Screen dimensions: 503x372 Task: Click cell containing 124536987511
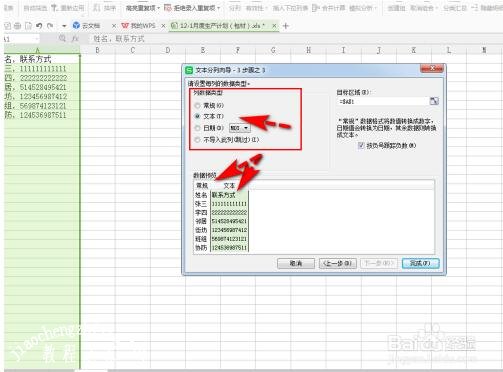coord(41,115)
